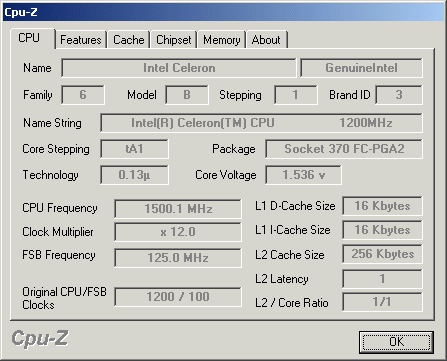Click the Intel Celeron name field
Image resolution: width=447 pixels, height=361 pixels.
[179, 68]
